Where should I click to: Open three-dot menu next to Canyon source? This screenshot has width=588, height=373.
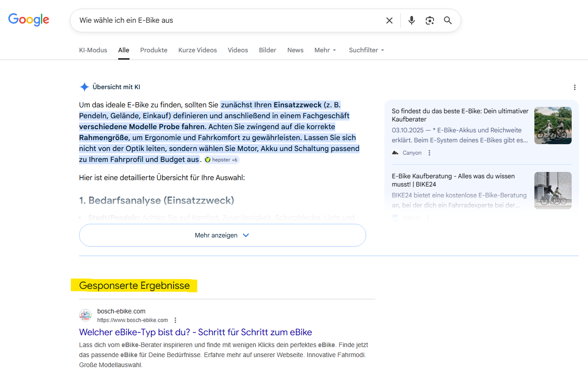429,153
